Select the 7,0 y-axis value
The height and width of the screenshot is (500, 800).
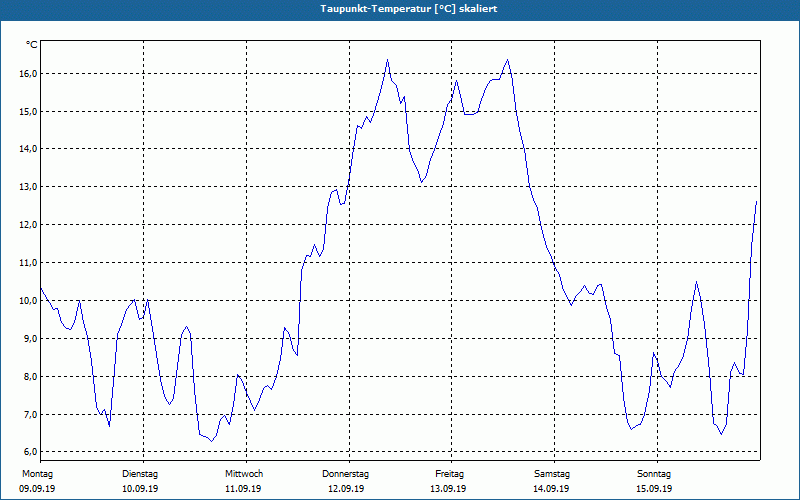coord(31,414)
